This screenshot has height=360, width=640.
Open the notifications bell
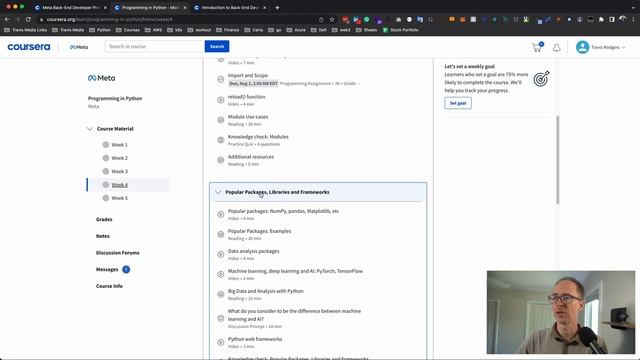tap(556, 48)
